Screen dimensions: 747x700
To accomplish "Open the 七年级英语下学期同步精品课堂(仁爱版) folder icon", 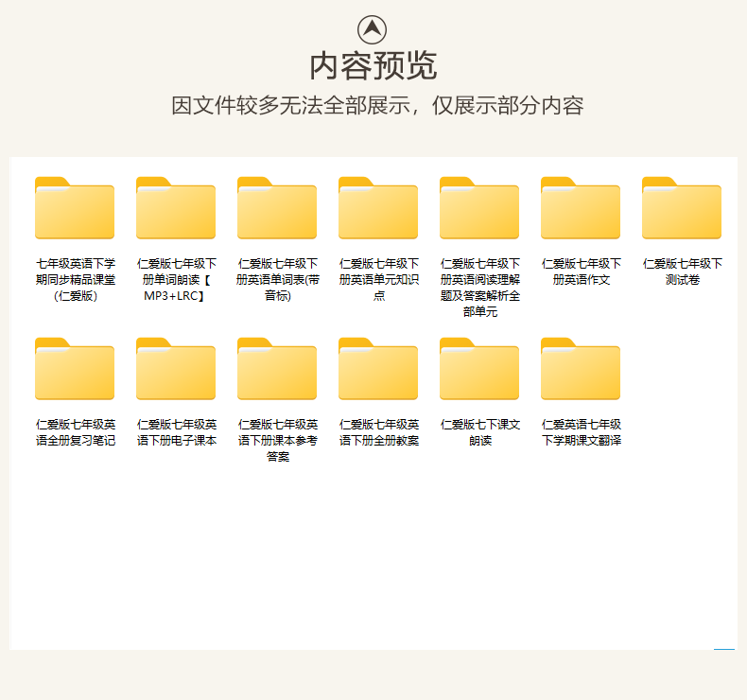I will click(75, 208).
